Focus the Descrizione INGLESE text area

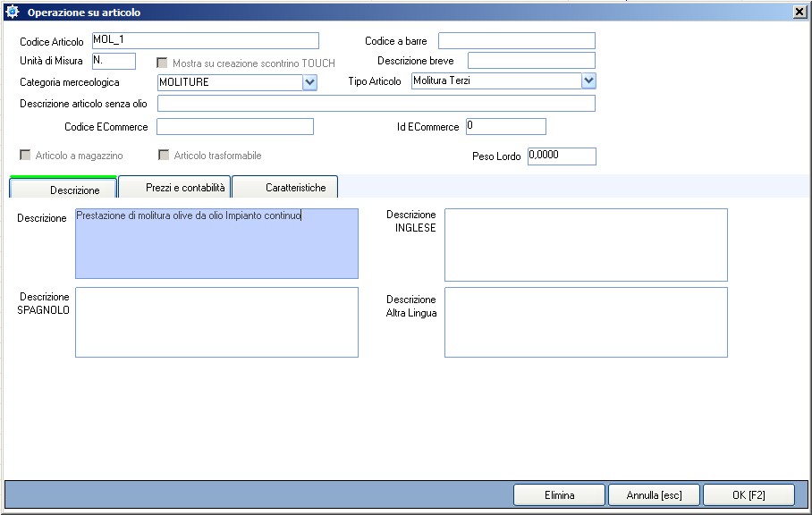tap(586, 245)
